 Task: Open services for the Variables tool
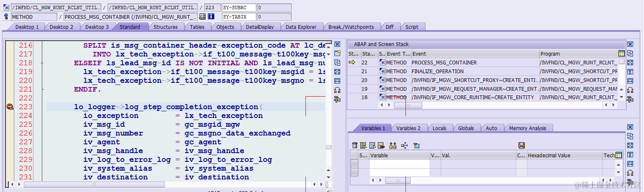tap(631, 173)
